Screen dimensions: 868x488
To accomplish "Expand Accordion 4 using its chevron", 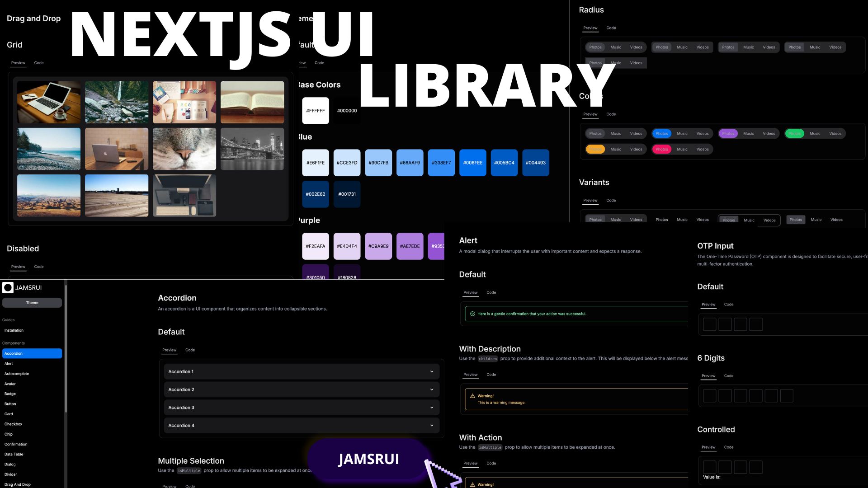I will 431,425.
